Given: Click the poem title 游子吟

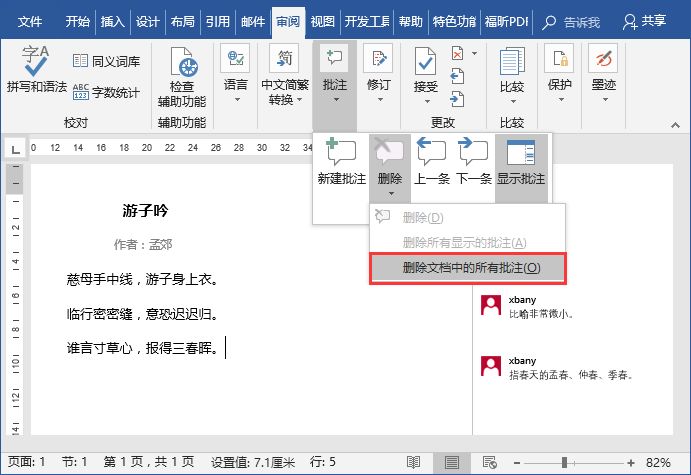Looking at the screenshot, I should click(x=145, y=210).
